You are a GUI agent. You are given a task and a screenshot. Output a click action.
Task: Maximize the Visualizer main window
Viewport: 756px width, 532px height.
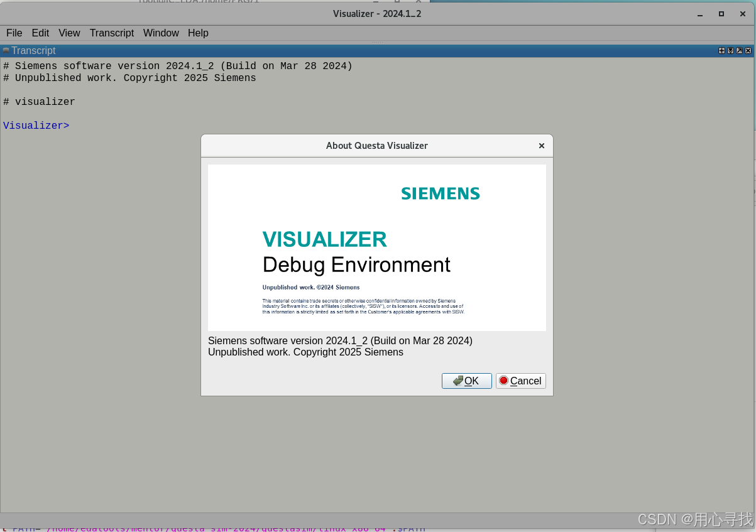721,13
